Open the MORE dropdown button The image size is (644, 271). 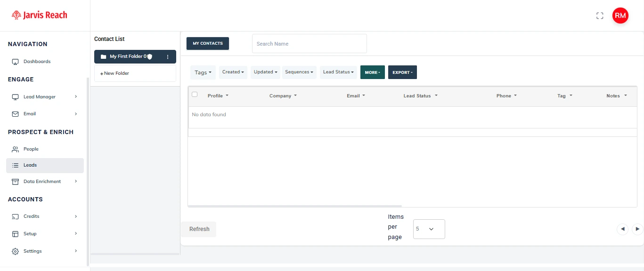tap(373, 72)
